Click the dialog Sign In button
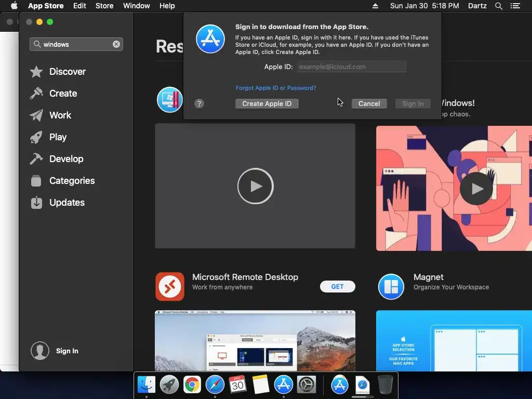Image resolution: width=532 pixels, height=399 pixels. (x=413, y=103)
